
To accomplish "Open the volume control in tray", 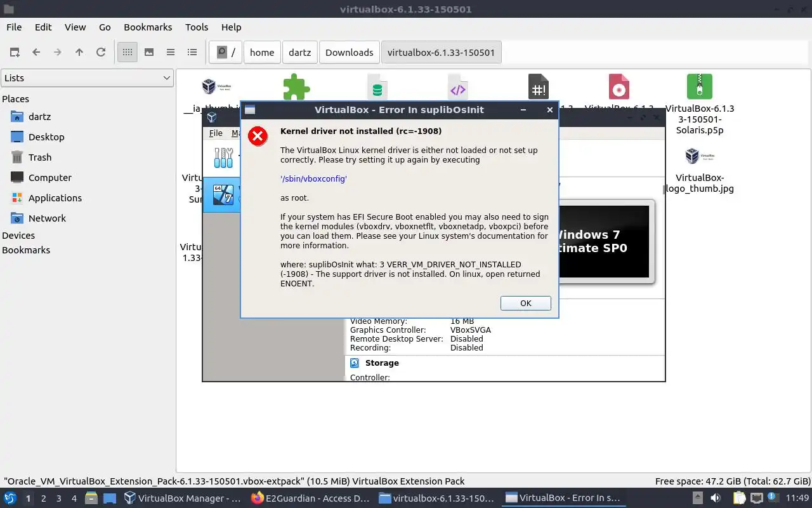I will point(716,498).
